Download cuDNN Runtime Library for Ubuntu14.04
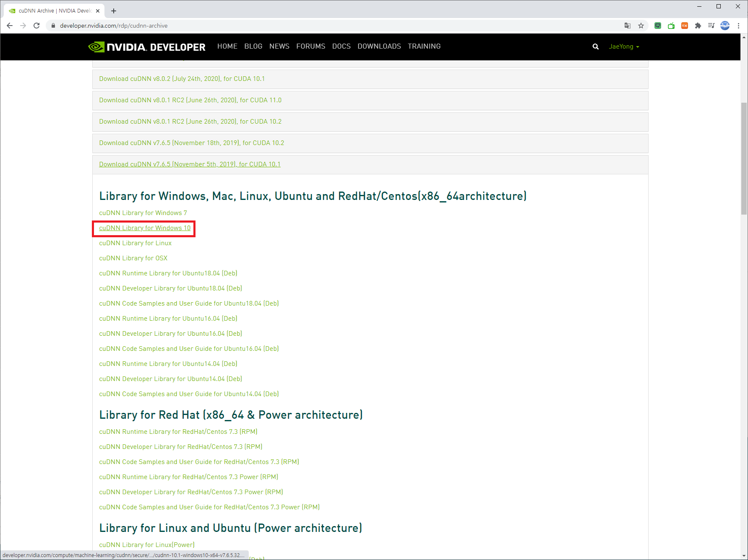This screenshot has height=560, width=748. tap(168, 364)
